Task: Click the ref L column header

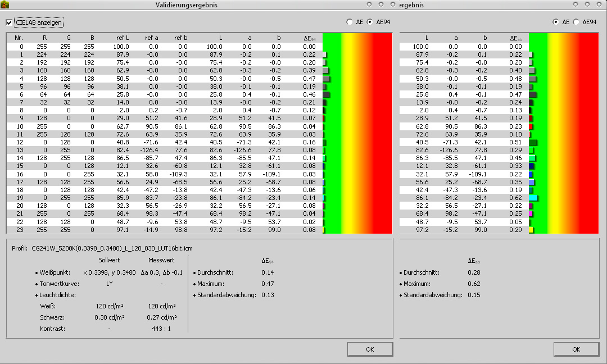Action: 122,38
